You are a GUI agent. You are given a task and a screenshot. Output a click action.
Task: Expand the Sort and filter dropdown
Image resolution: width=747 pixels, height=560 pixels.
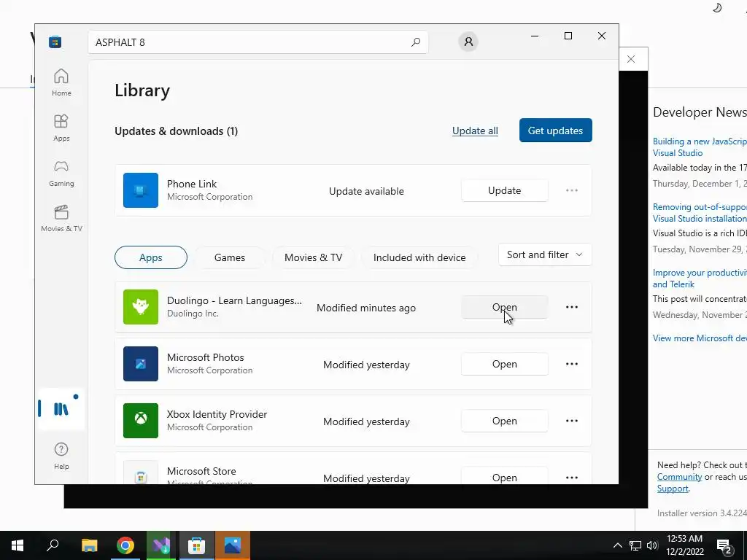pos(545,254)
